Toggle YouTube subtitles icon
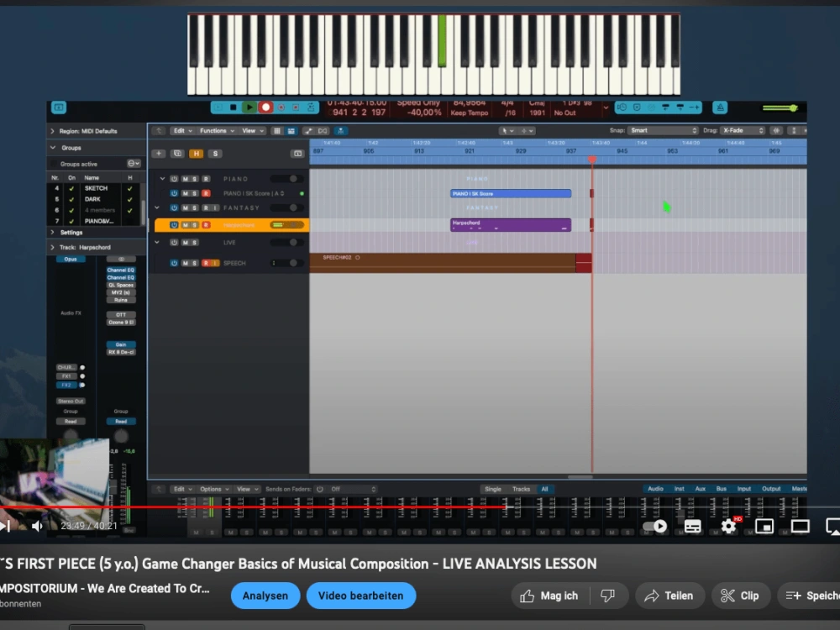 point(692,526)
